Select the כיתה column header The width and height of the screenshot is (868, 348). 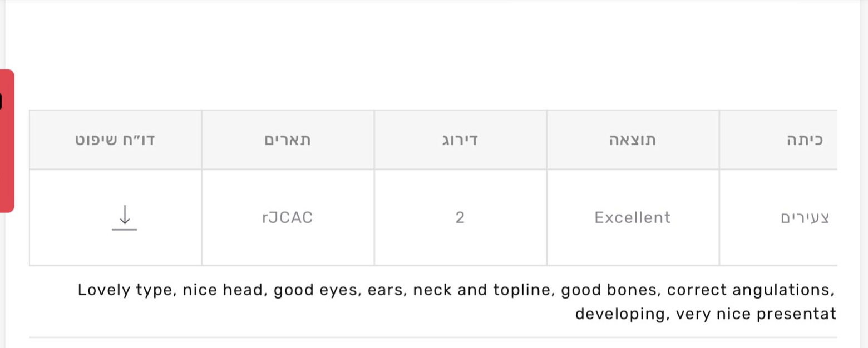click(x=805, y=140)
